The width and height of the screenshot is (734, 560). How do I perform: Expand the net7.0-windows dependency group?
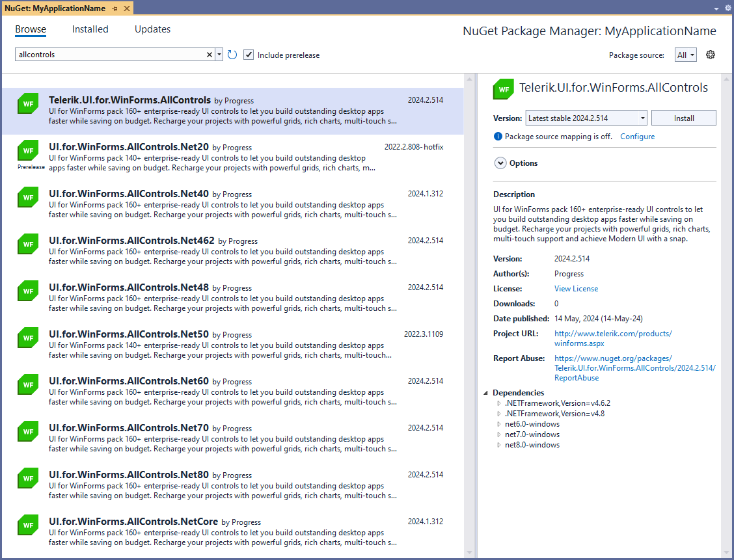pos(499,434)
